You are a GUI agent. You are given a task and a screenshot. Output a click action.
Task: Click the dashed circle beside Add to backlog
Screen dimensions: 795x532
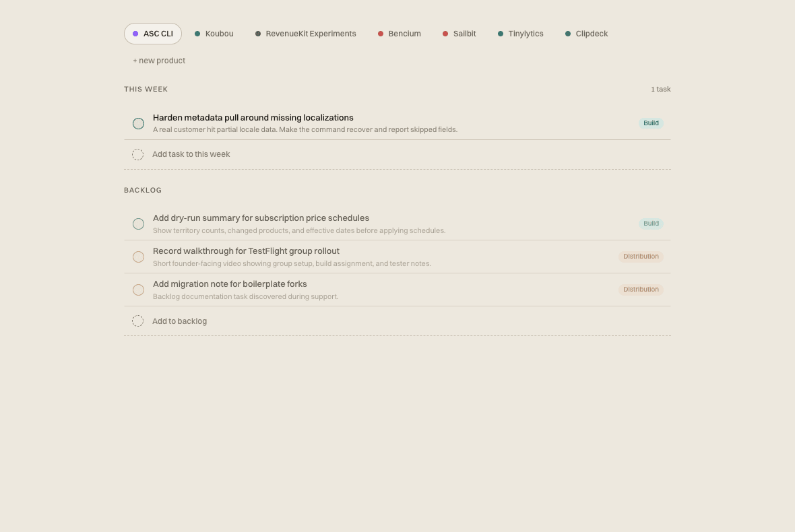click(x=138, y=321)
